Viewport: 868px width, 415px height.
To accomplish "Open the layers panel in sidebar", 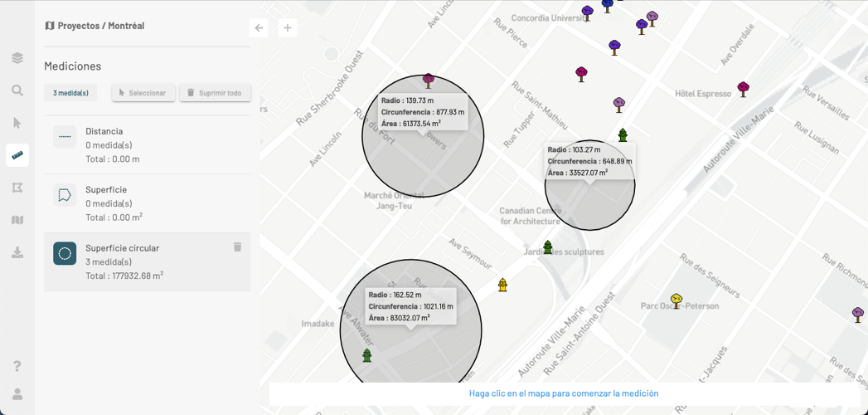I will [17, 58].
